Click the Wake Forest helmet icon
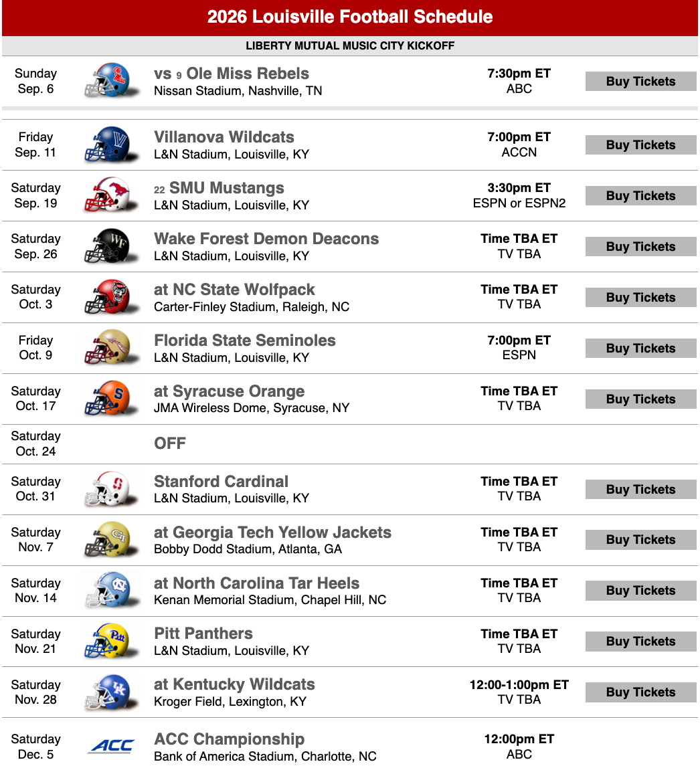 111,246
